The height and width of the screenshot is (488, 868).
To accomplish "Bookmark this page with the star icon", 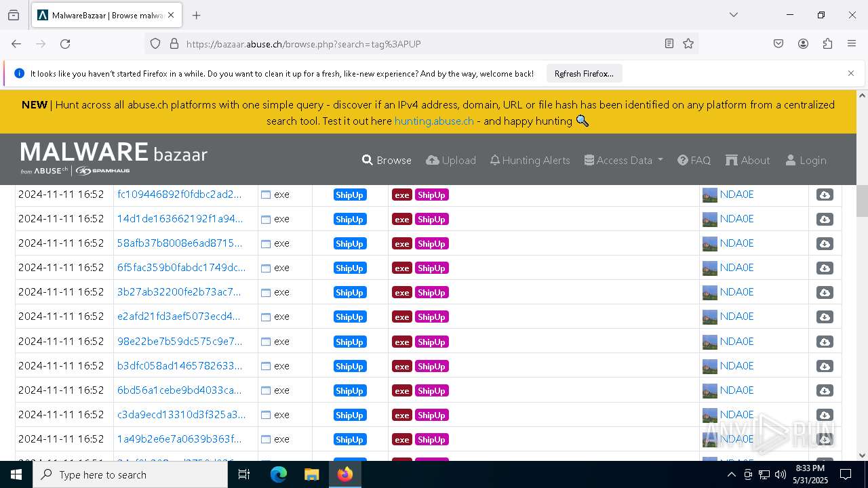I will click(x=688, y=43).
